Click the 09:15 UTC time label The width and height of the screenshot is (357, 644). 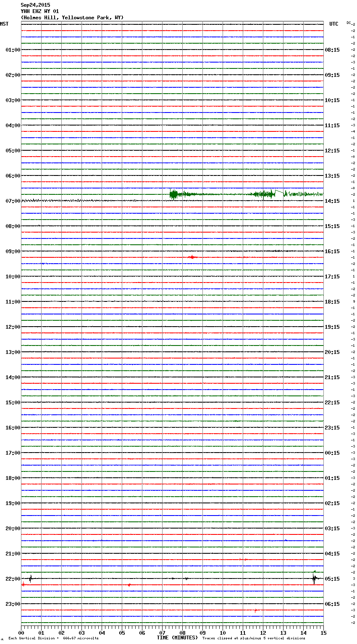tap(332, 75)
